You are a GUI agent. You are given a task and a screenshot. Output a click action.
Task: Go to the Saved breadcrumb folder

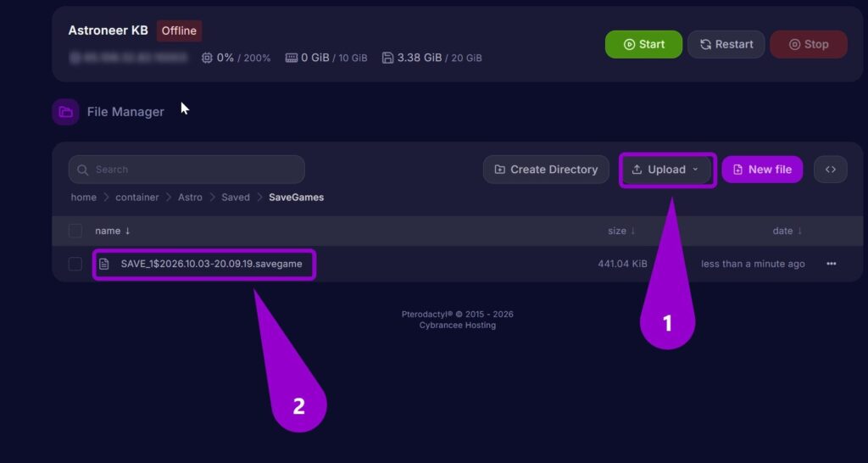click(x=236, y=198)
